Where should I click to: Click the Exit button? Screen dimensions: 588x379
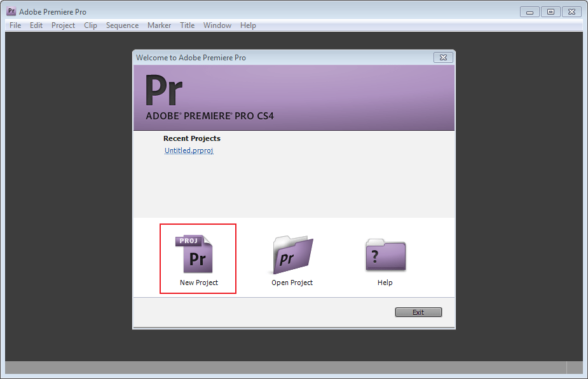(418, 312)
